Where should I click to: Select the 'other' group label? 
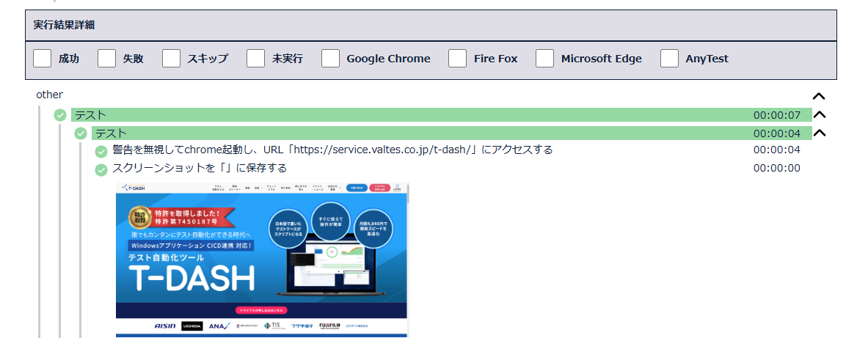50,95
